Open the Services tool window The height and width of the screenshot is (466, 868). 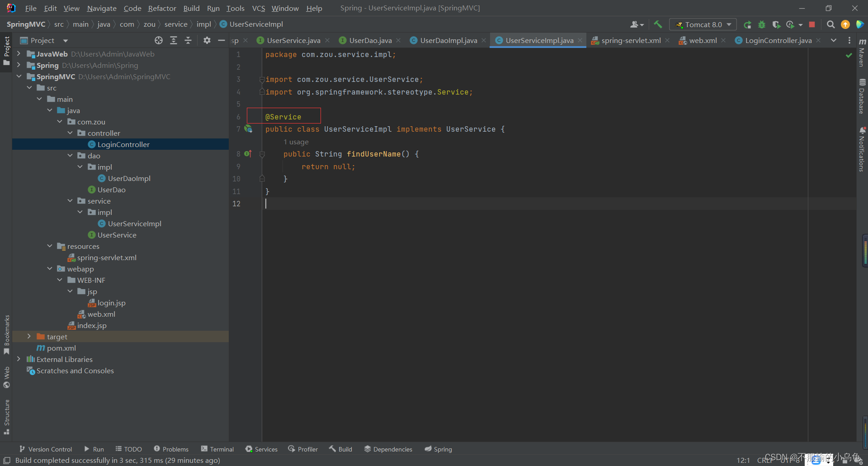pyautogui.click(x=261, y=449)
